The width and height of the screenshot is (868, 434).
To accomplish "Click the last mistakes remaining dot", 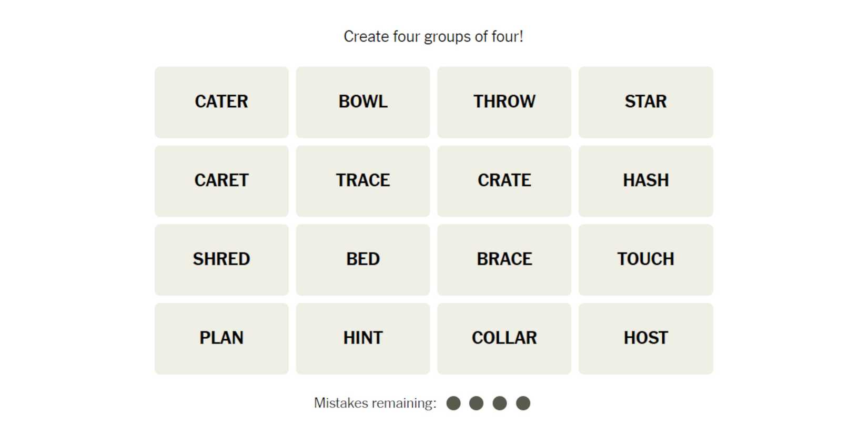I will (x=523, y=403).
